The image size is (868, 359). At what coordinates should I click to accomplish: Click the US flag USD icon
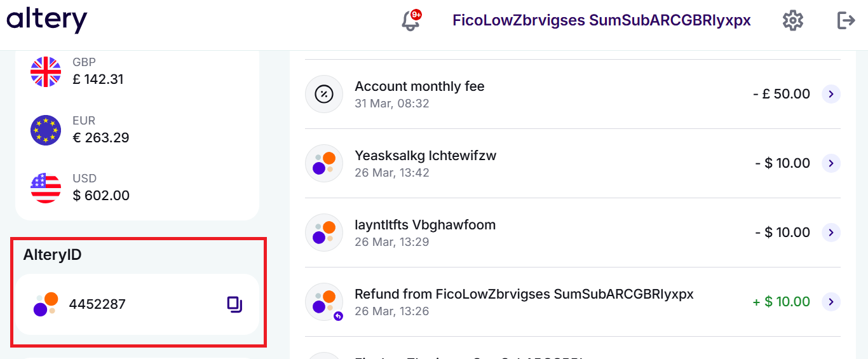tap(46, 188)
